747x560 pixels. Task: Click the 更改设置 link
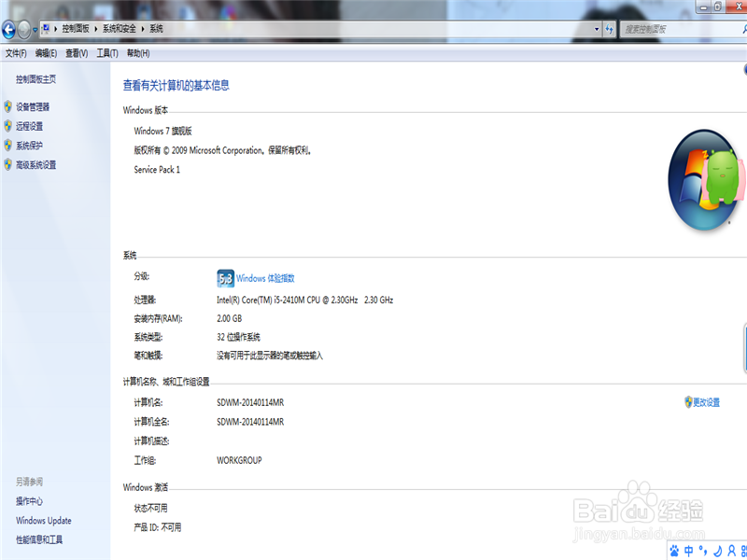click(x=707, y=402)
